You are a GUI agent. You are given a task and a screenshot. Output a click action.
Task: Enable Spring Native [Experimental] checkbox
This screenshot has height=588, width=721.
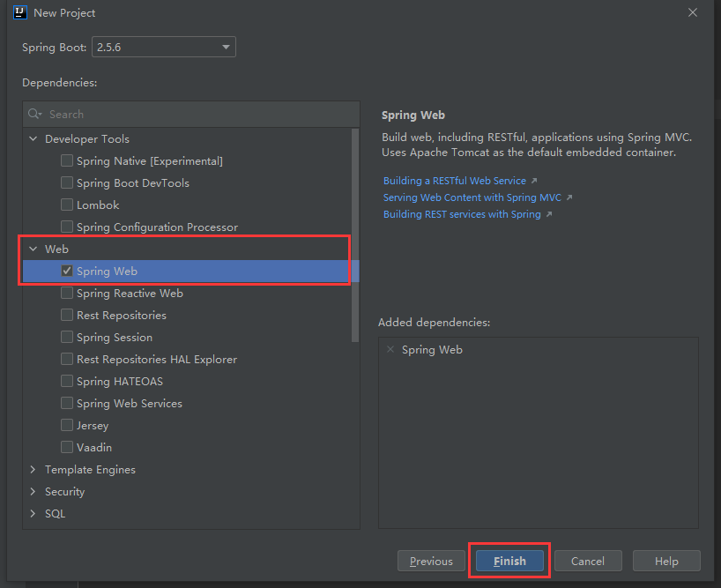click(67, 160)
